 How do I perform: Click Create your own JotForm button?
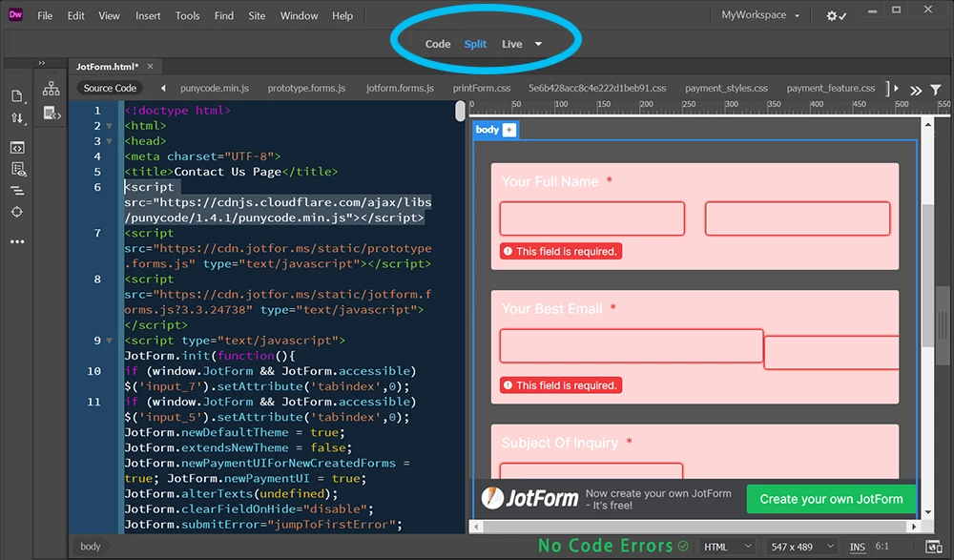831,499
